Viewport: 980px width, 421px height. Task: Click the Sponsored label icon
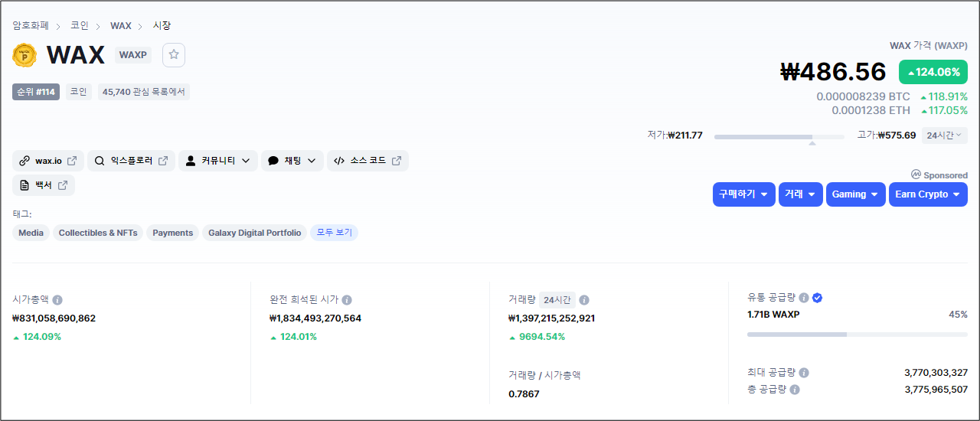916,175
